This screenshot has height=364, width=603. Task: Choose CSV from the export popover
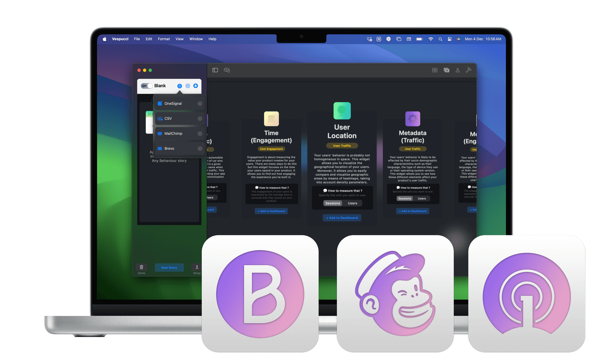pos(180,119)
